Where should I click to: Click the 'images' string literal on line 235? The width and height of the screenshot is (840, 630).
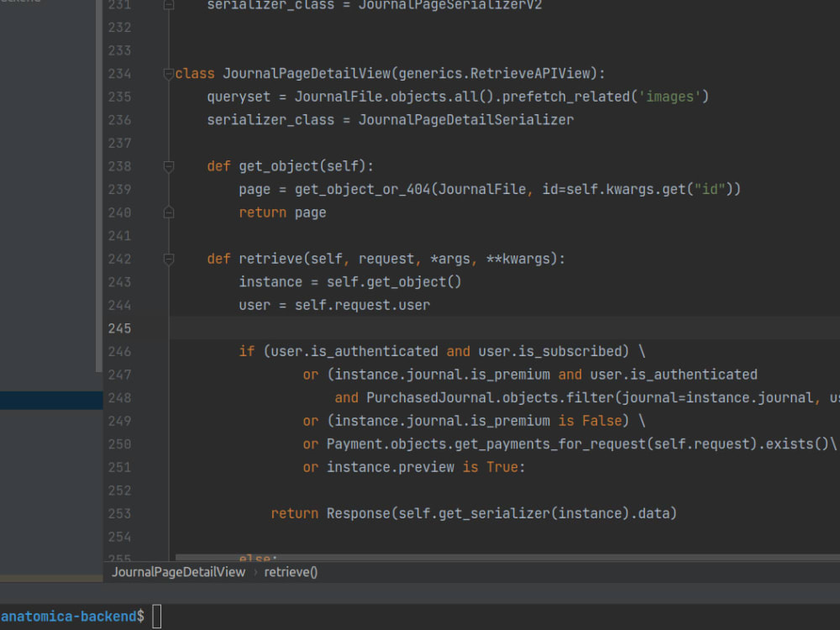coord(669,97)
